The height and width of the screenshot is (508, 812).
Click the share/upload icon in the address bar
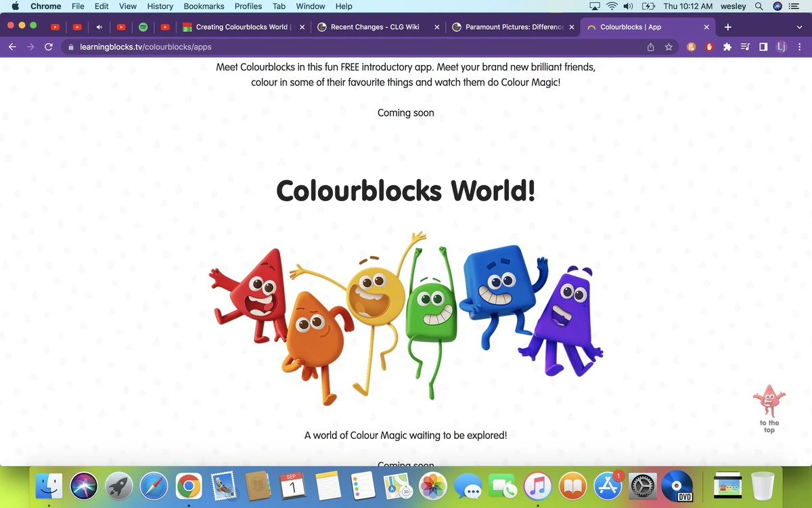point(650,47)
